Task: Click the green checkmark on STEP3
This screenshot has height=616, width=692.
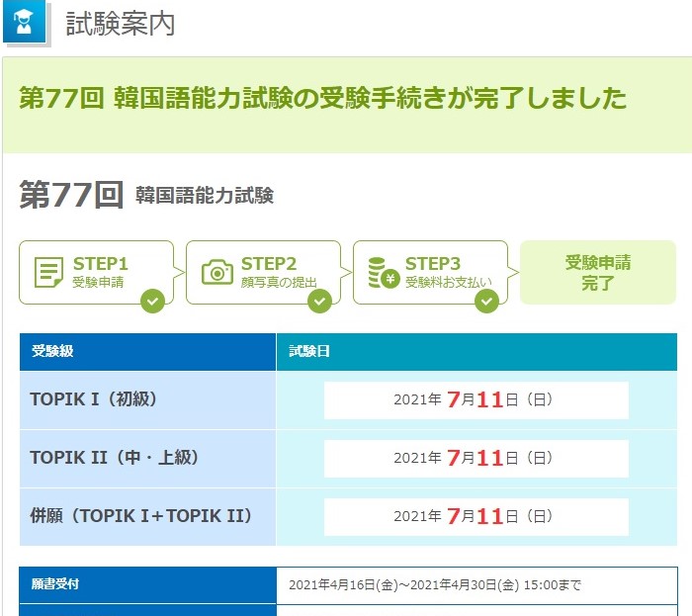Action: [x=486, y=302]
